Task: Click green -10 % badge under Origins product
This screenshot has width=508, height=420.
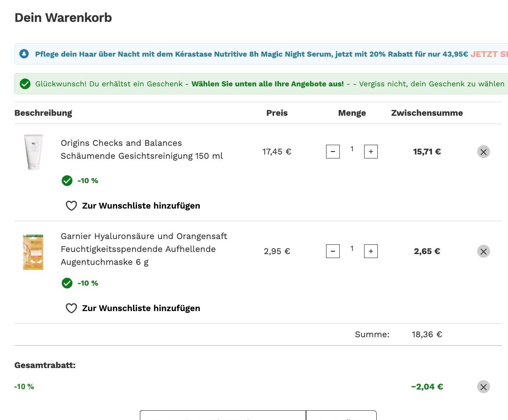Action: [x=80, y=181]
